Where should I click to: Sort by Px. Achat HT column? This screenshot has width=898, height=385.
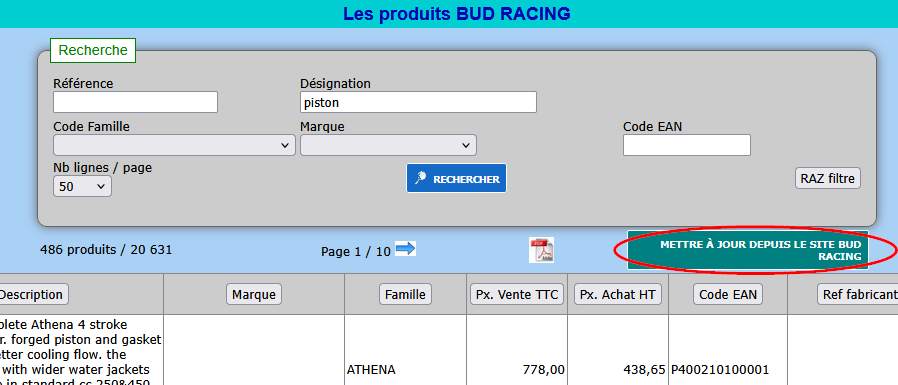point(618,294)
